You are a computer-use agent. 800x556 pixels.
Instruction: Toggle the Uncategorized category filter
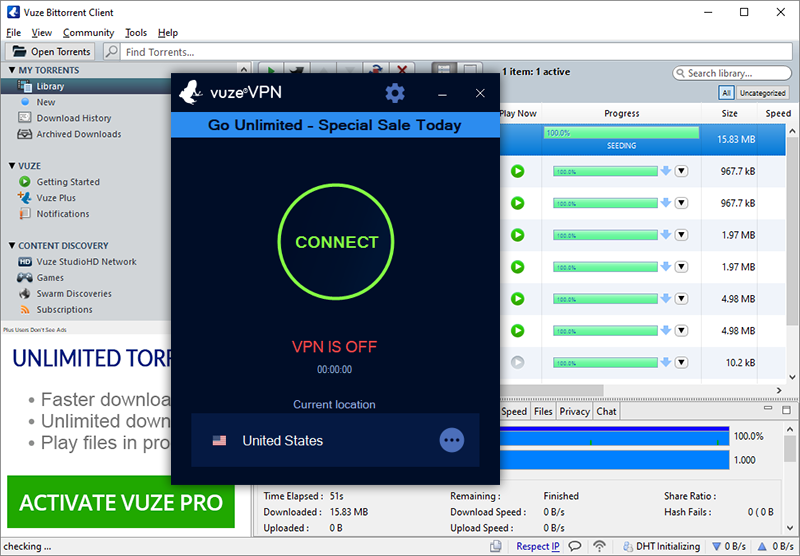(762, 93)
